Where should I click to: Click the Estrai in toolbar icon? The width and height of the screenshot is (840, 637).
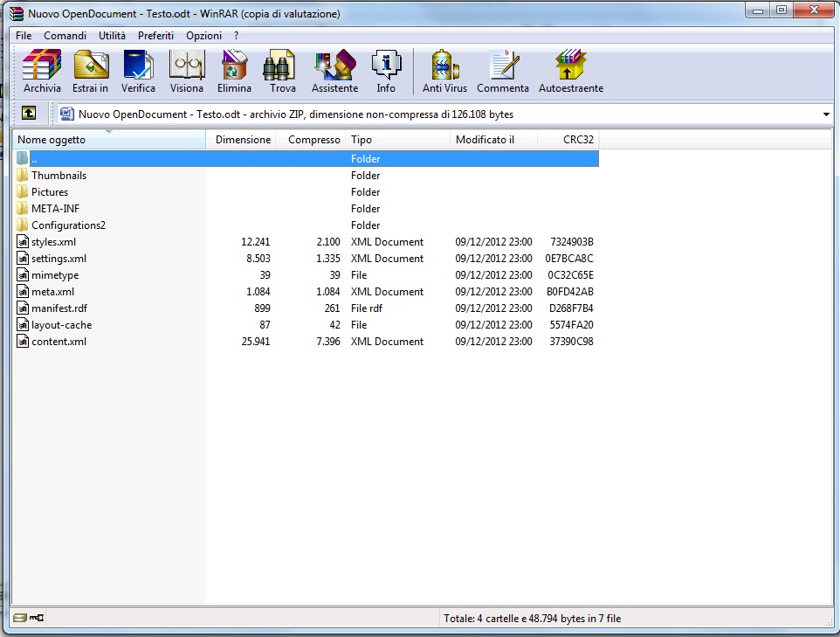[91, 65]
